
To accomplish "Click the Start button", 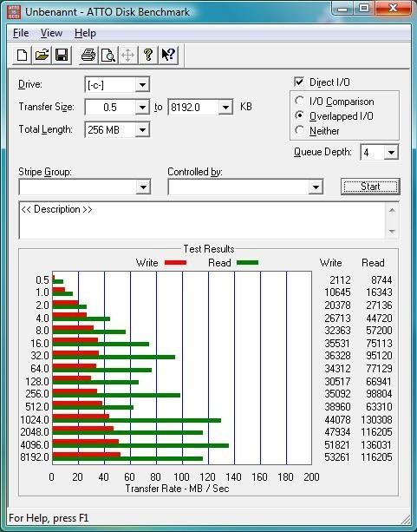I will coord(370,187).
